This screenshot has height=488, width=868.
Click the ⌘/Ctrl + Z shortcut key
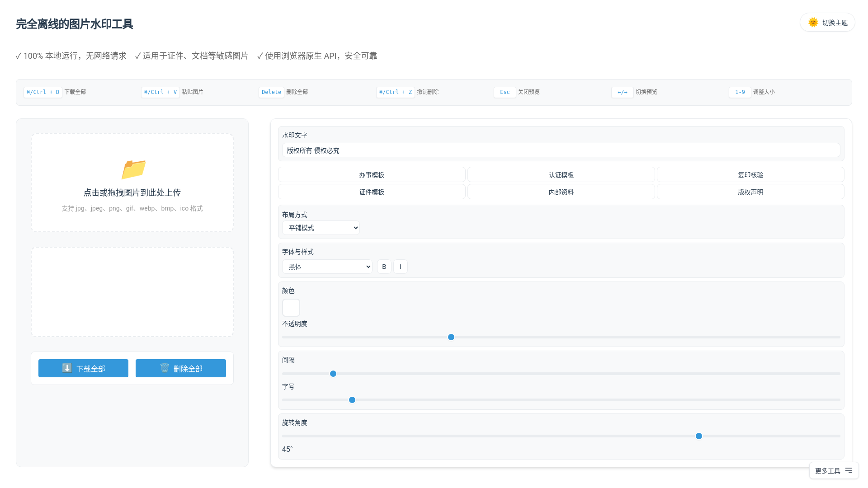point(396,92)
